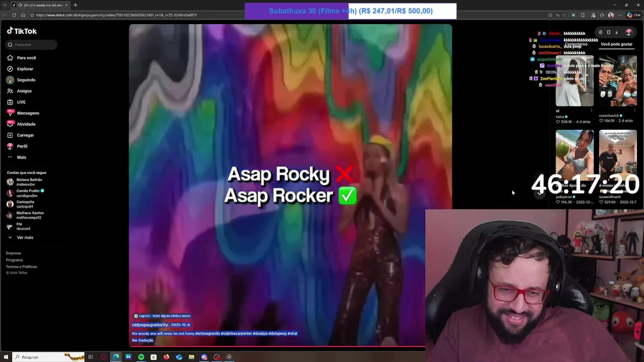Screen dimensions: 644x362
Task: Open noronhavivii's recommended video thumbnail
Action: click(618, 81)
